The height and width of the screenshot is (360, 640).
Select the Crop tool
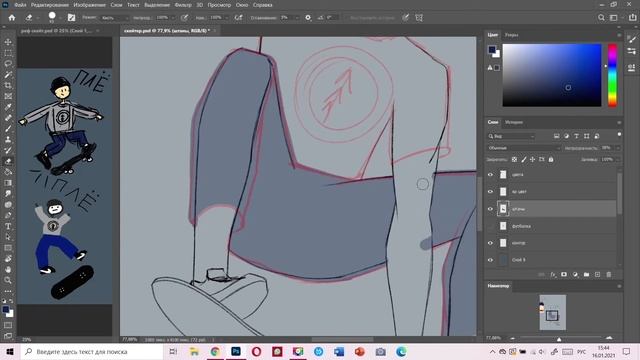[x=8, y=85]
